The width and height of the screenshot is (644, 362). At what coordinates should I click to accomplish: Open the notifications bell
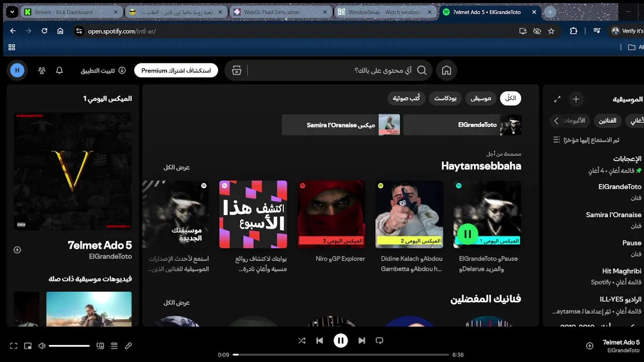pyautogui.click(x=59, y=70)
